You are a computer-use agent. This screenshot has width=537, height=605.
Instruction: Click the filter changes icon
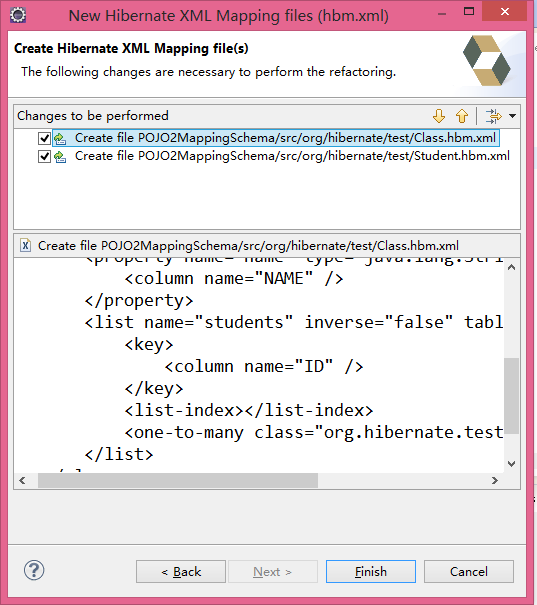pos(493,116)
